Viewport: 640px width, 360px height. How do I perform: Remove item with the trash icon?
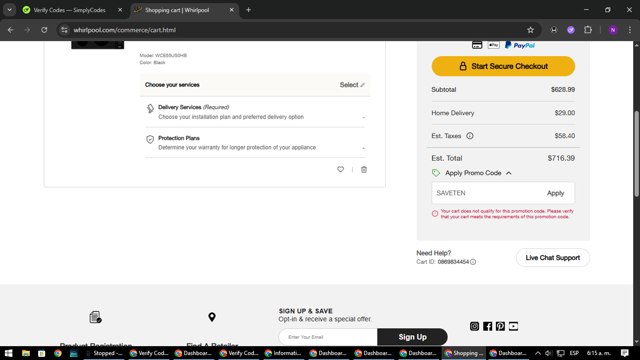[364, 169]
